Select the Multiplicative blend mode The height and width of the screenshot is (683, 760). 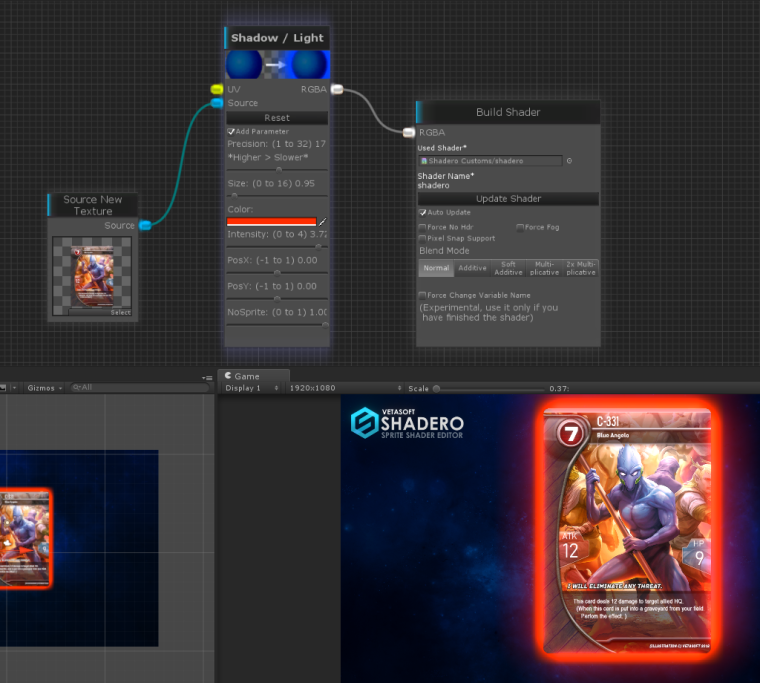coord(544,268)
